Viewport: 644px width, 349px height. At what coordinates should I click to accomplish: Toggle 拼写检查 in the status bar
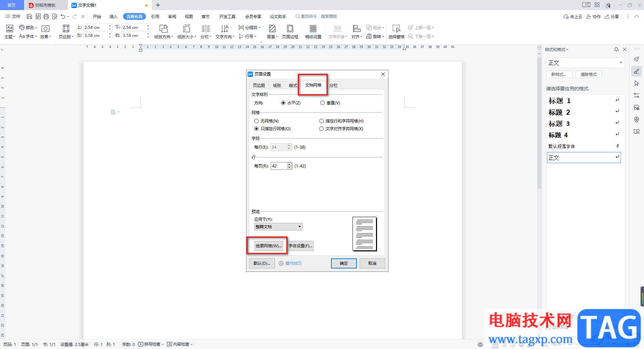[x=150, y=344]
